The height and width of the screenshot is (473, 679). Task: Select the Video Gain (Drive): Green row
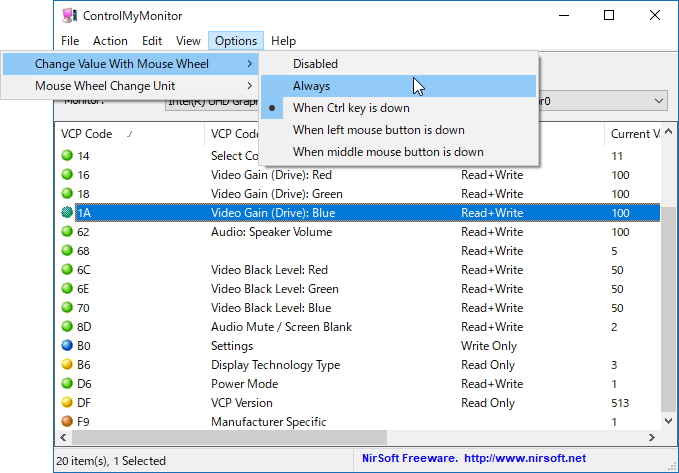pyautogui.click(x=358, y=194)
